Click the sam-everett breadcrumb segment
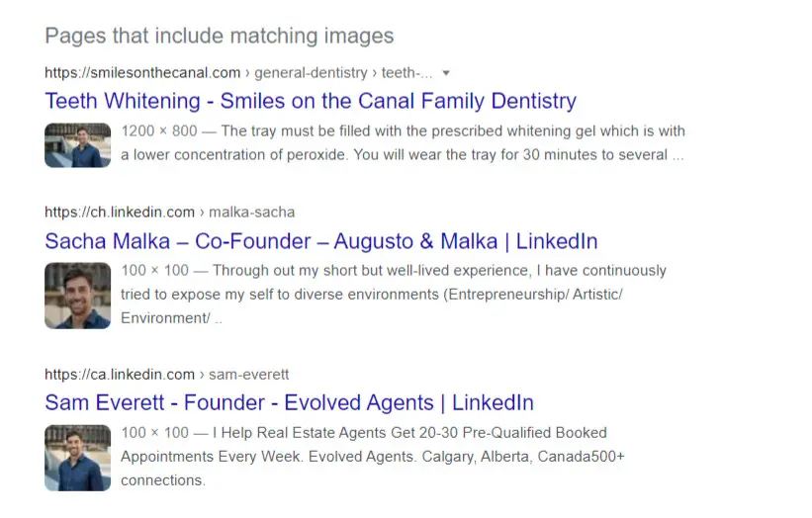812x518 pixels. [248, 374]
